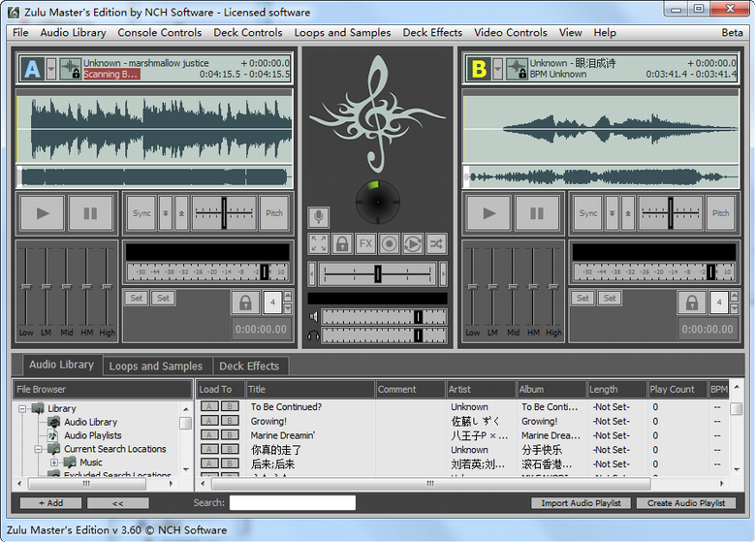
Task: Click first Set button on Deck A
Action: pyautogui.click(x=136, y=298)
